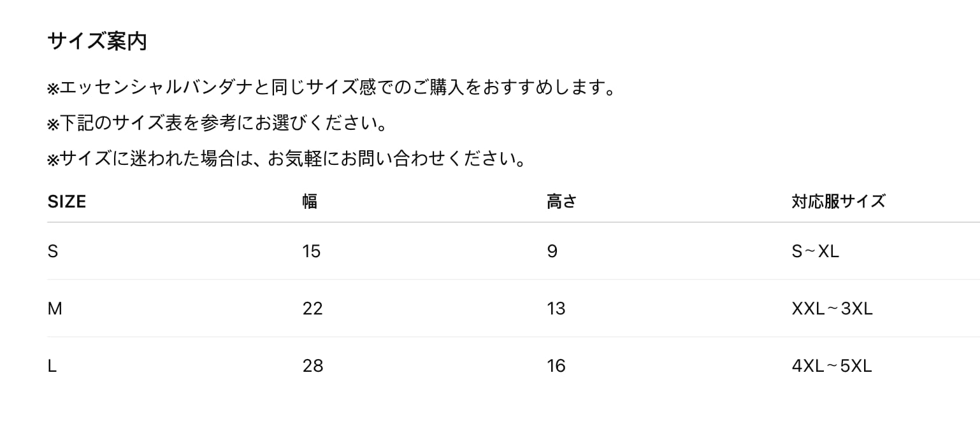
Task: Select the 対応服サイズ column header
Action: pos(838,202)
